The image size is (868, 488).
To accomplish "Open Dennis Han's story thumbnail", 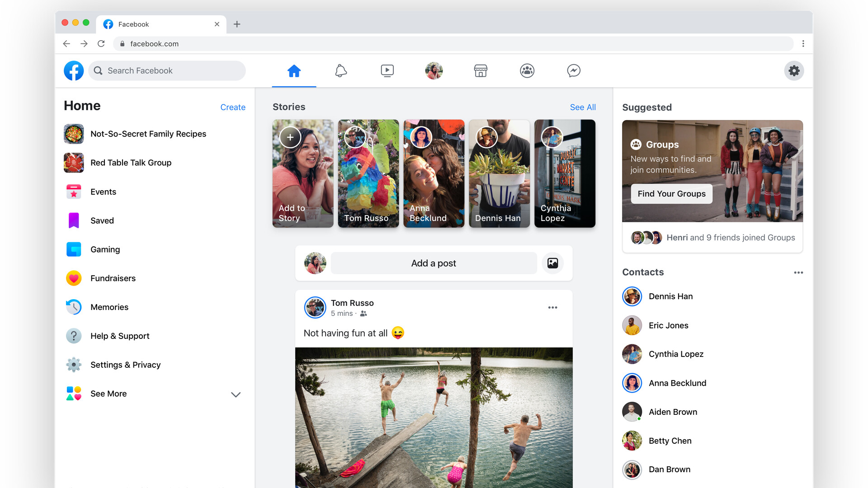I will pyautogui.click(x=499, y=174).
